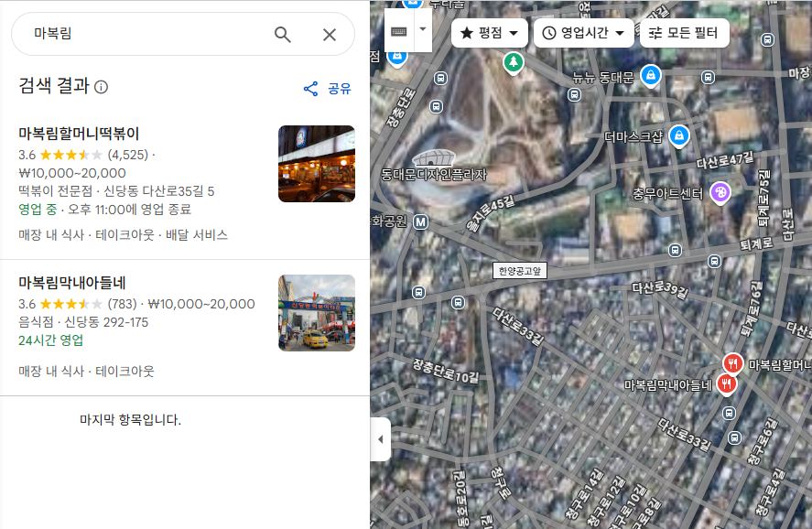Open the 마복림막내아들네 result title
The image size is (812, 529).
click(x=72, y=283)
